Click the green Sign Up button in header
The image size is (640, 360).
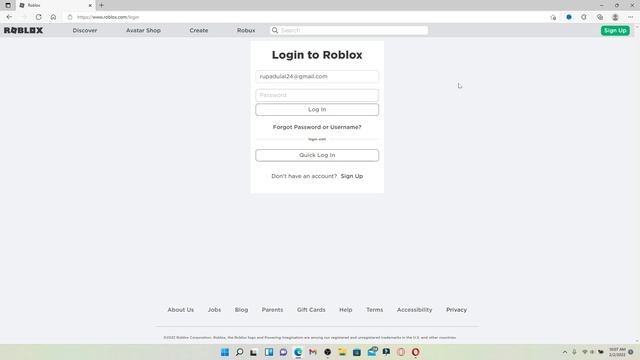tap(615, 31)
